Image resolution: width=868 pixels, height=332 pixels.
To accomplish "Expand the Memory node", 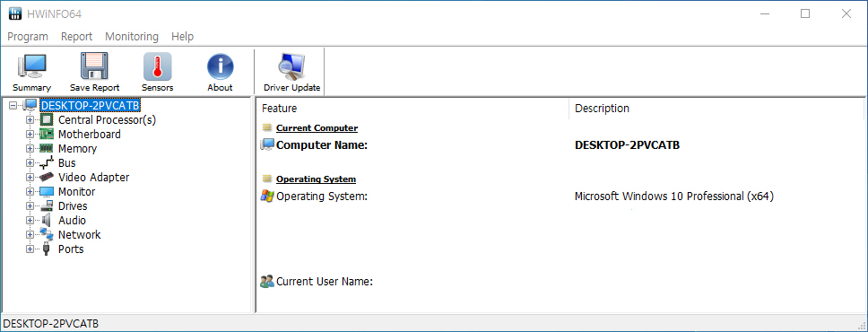I will 30,149.
